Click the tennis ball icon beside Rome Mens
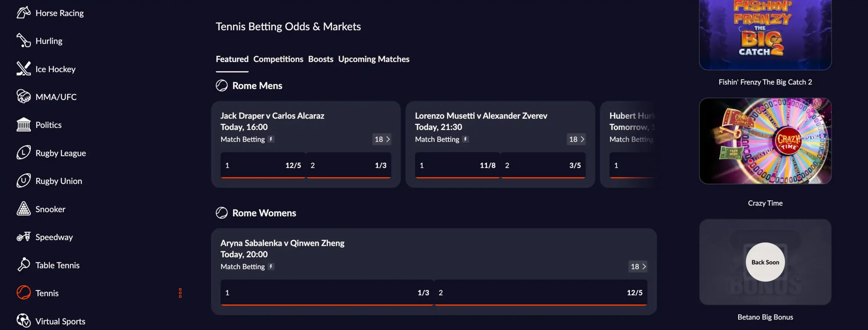The width and height of the screenshot is (868, 330). [222, 86]
